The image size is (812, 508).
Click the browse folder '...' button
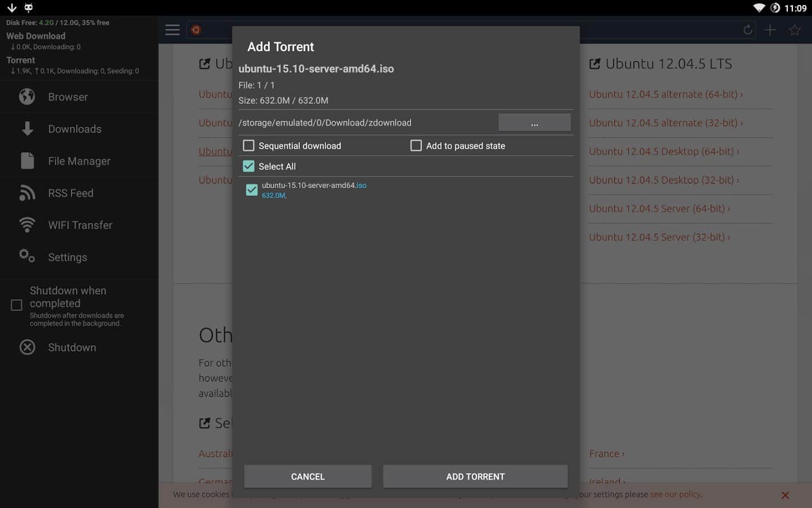click(534, 122)
